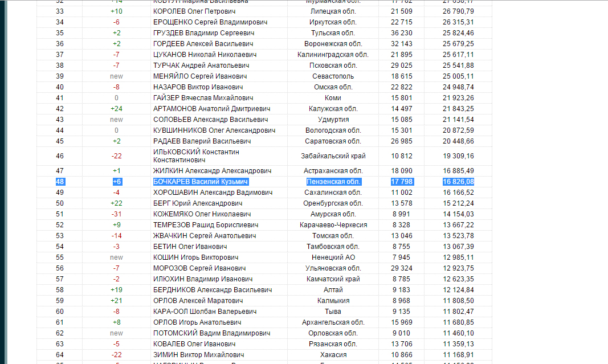Click highlighted name БОЧКАРЕВ Василий Кузьмич
Viewport: 608px width, 364px height.
click(201, 182)
